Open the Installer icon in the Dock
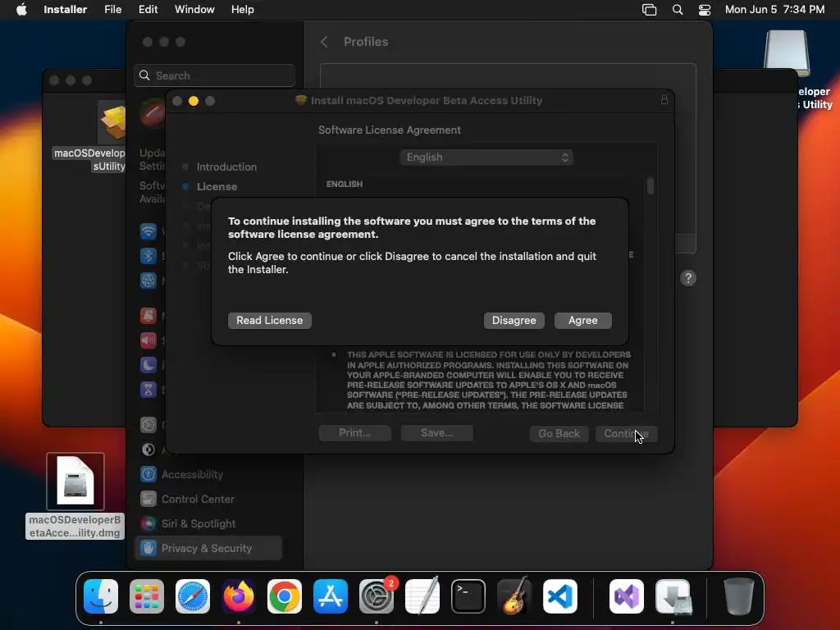Viewport: 840px width, 630px height. pos(673,596)
